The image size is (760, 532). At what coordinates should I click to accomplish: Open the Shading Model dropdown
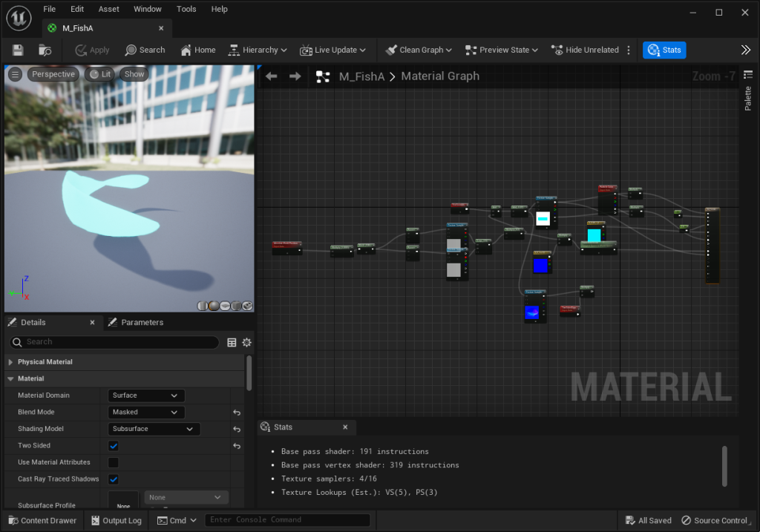click(x=154, y=429)
